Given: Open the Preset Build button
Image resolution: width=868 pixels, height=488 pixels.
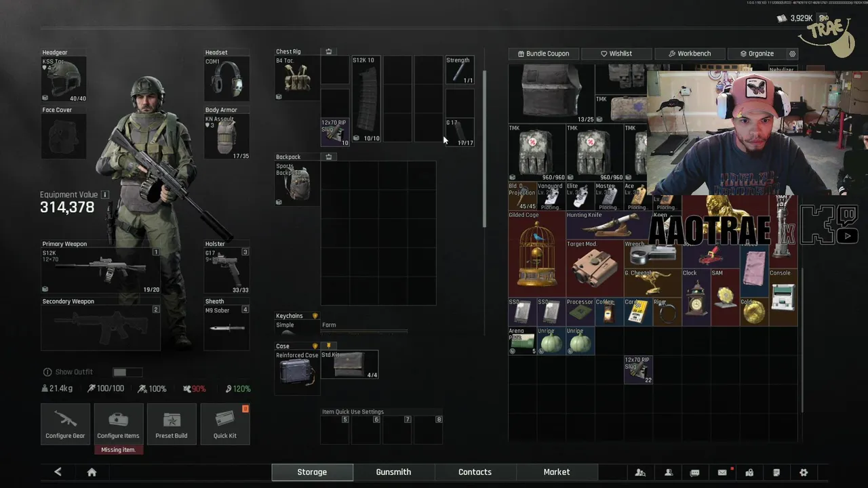Looking at the screenshot, I should pos(172,424).
